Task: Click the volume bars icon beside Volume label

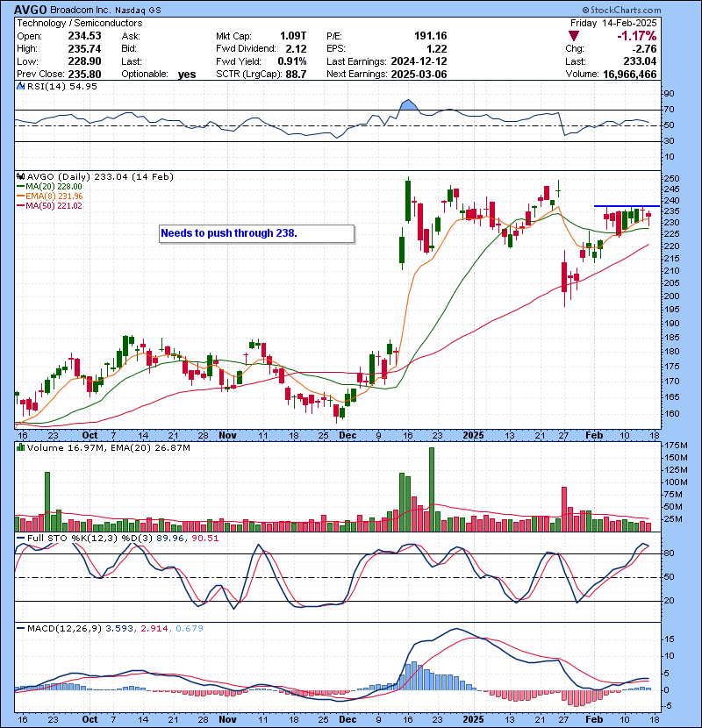Action: coord(20,447)
